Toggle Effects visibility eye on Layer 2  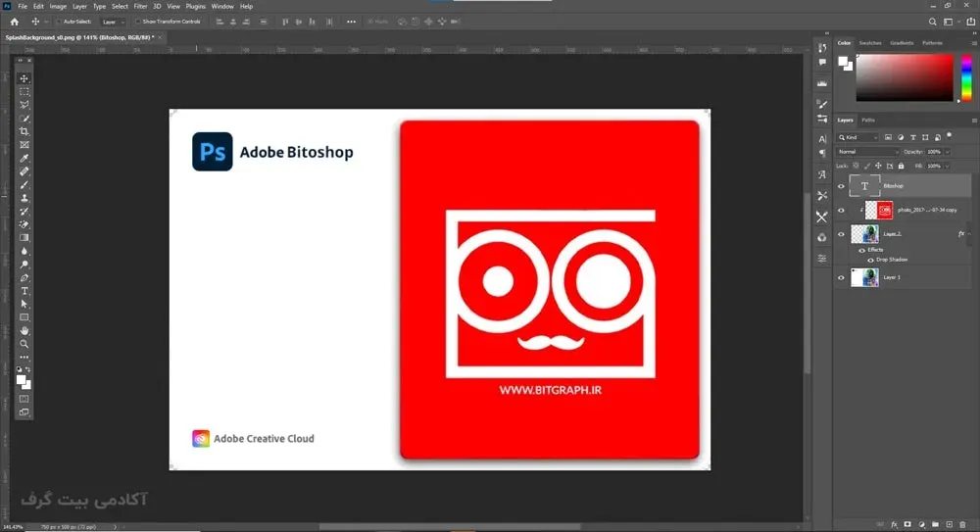[x=862, y=250]
